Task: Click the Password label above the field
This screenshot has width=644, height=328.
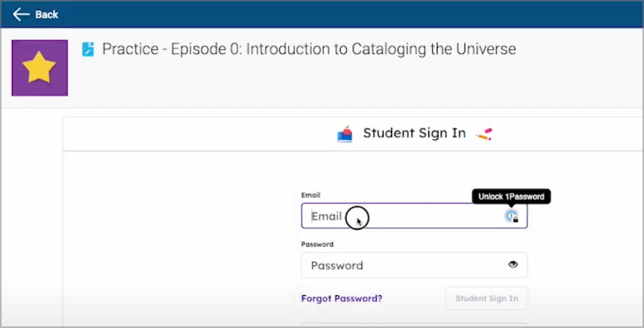Action: point(317,244)
